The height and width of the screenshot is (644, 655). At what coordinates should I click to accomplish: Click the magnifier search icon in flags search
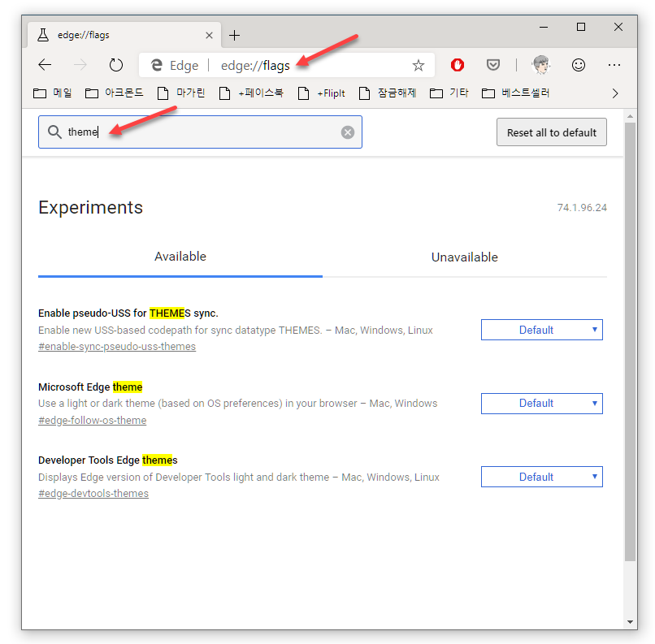54,132
